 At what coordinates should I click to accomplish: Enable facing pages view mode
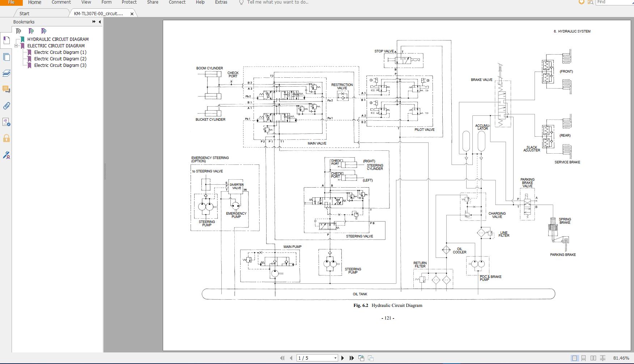593,358
